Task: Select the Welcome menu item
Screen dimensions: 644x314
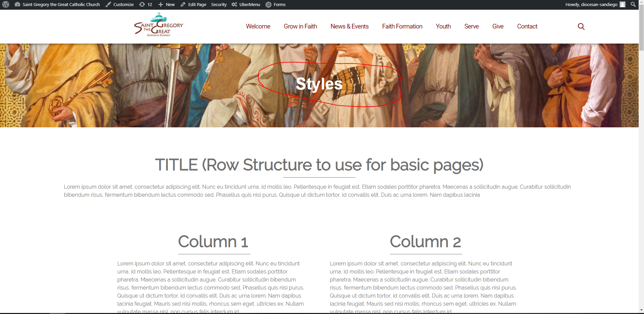Action: coord(258,26)
